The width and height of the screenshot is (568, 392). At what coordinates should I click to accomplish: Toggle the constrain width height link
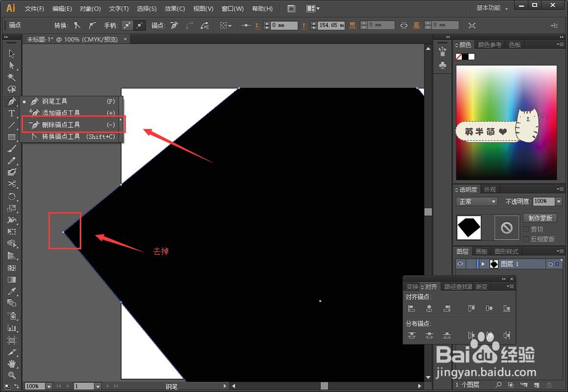pos(404,26)
